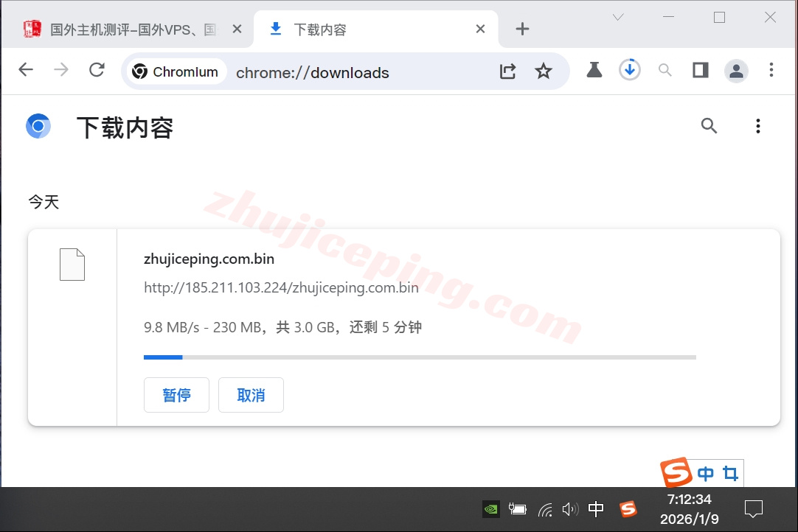Viewport: 798px width, 532px height.
Task: Toggle the side panel icon
Action: [700, 70]
